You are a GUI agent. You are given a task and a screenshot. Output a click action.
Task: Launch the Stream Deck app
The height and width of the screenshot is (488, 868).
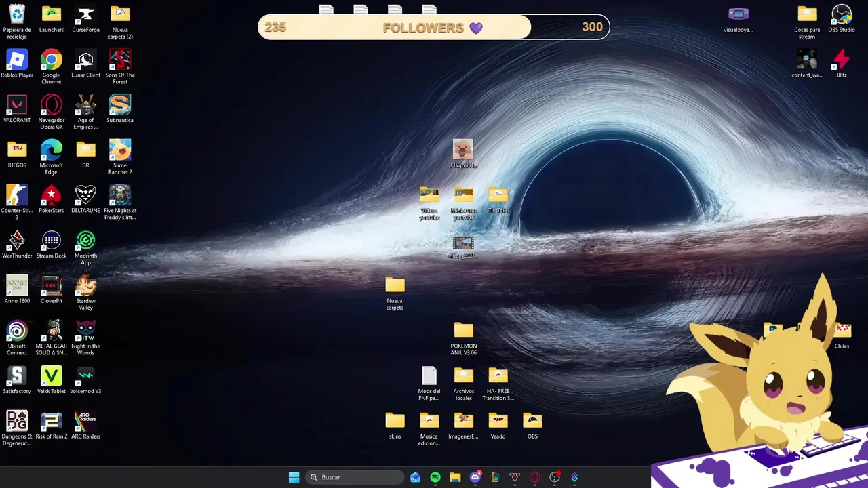[52, 241]
